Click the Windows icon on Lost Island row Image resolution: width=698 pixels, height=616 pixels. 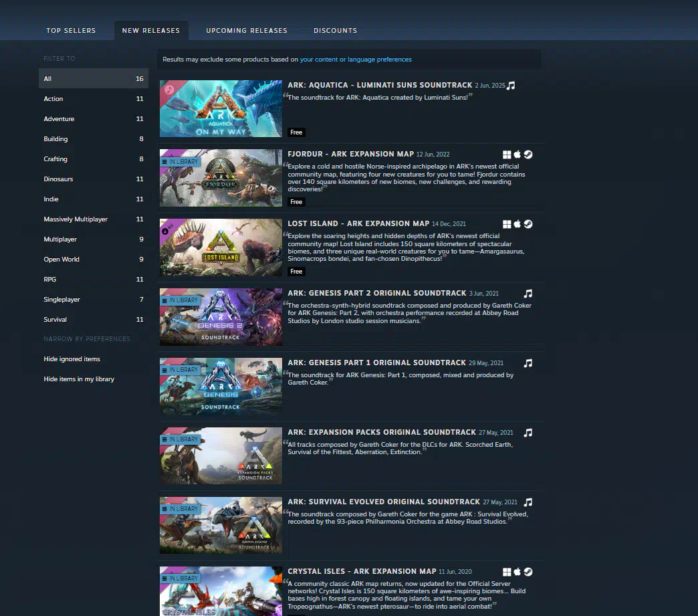[x=507, y=224]
